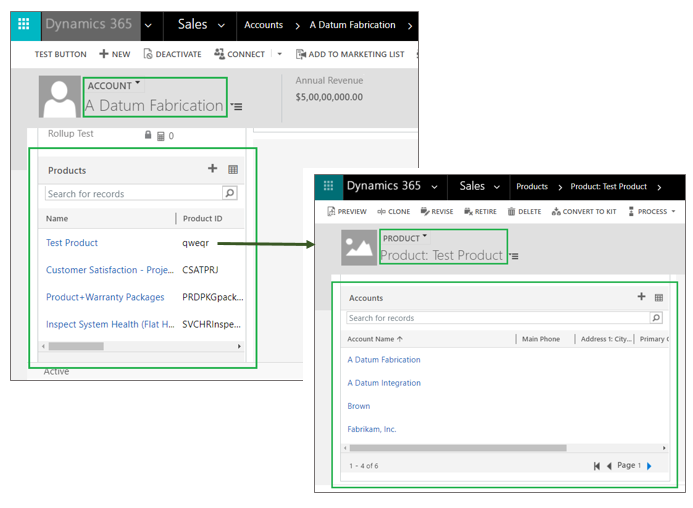
Task: Expand chevron after A Datum Fabrication breadcrumb
Action: (410, 26)
